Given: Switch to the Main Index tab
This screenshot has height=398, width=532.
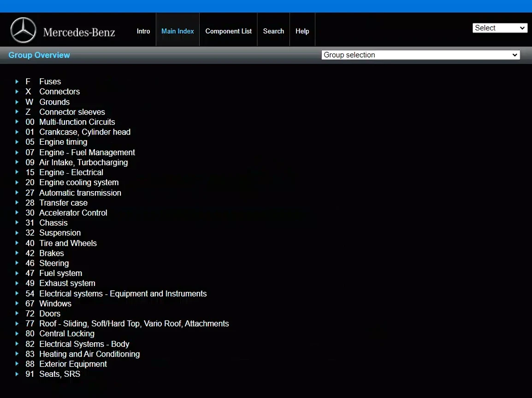Looking at the screenshot, I should [x=177, y=31].
